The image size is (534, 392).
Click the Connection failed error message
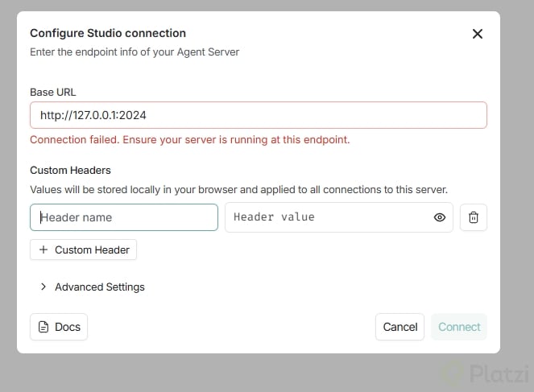pyautogui.click(x=190, y=139)
